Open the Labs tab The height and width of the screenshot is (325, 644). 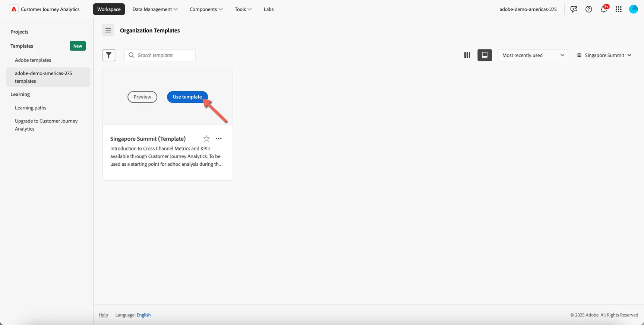(269, 9)
